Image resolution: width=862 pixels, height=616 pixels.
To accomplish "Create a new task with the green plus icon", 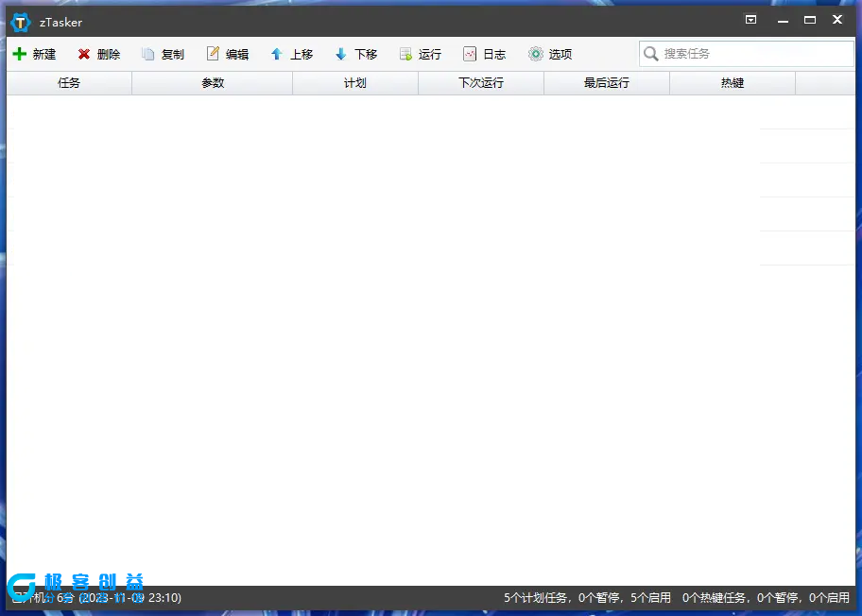I will (20, 54).
